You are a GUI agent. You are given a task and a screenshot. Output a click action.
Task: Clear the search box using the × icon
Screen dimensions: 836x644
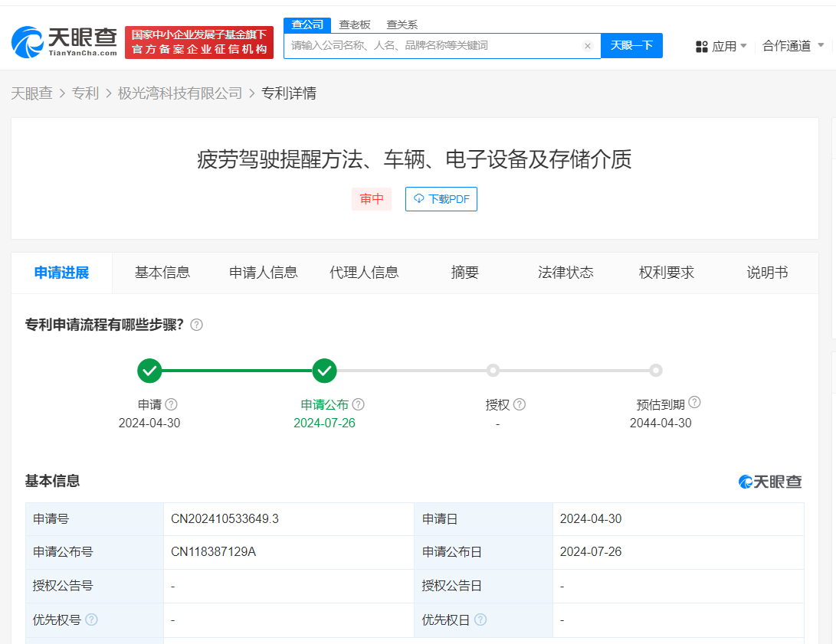[x=588, y=46]
